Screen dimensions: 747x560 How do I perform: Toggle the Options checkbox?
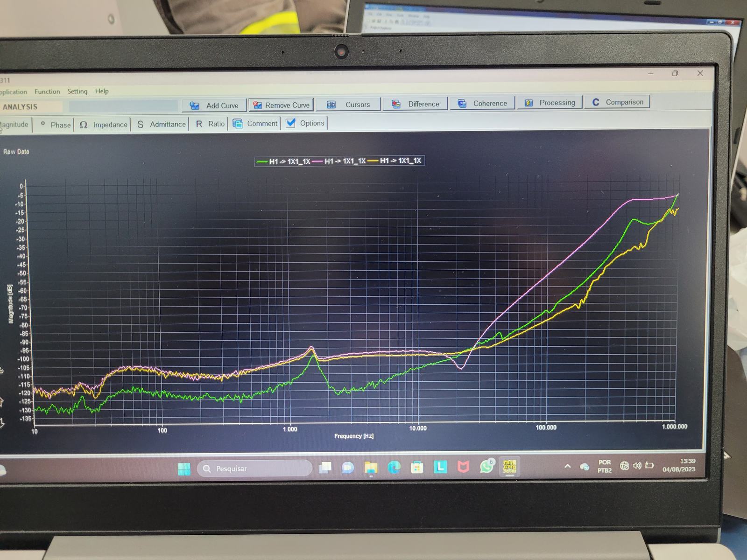(305, 123)
